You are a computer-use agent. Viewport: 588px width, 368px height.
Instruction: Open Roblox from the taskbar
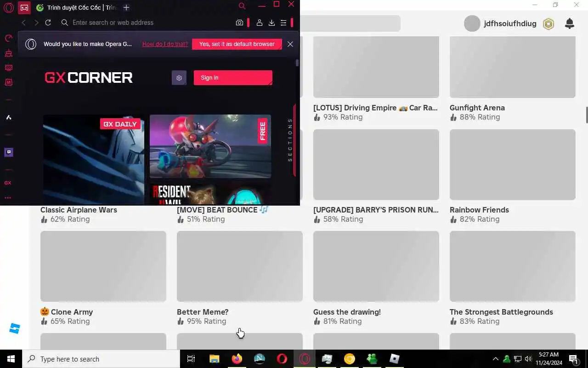click(395, 359)
